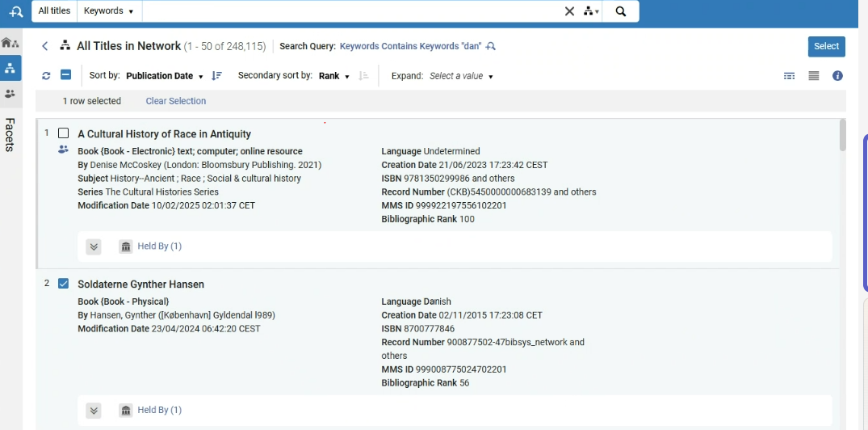868x430 pixels.
Task: Open the Keywords index dropdown
Action: tap(109, 11)
